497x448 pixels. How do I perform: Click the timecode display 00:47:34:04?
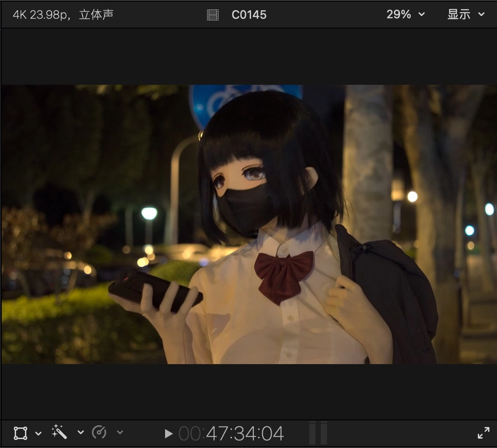point(231,433)
